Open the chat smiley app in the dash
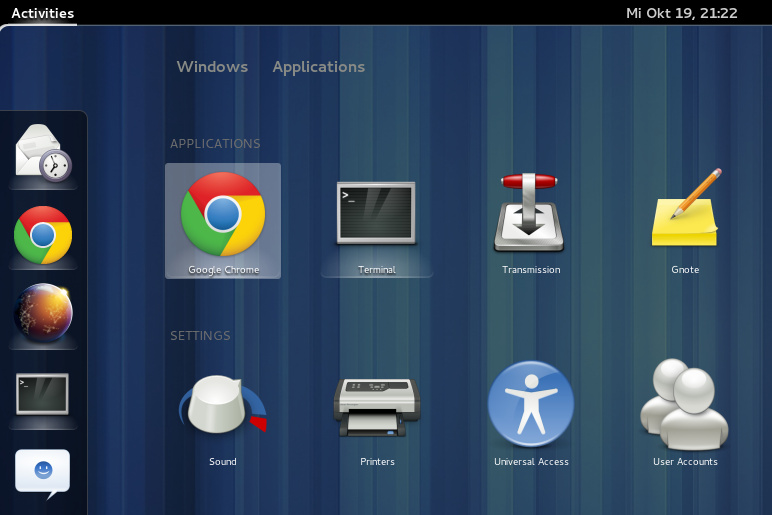The width and height of the screenshot is (772, 515). pyautogui.click(x=42, y=473)
